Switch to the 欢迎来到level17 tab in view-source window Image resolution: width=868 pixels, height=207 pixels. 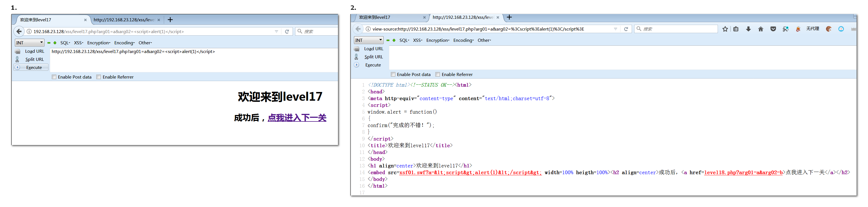tap(375, 17)
